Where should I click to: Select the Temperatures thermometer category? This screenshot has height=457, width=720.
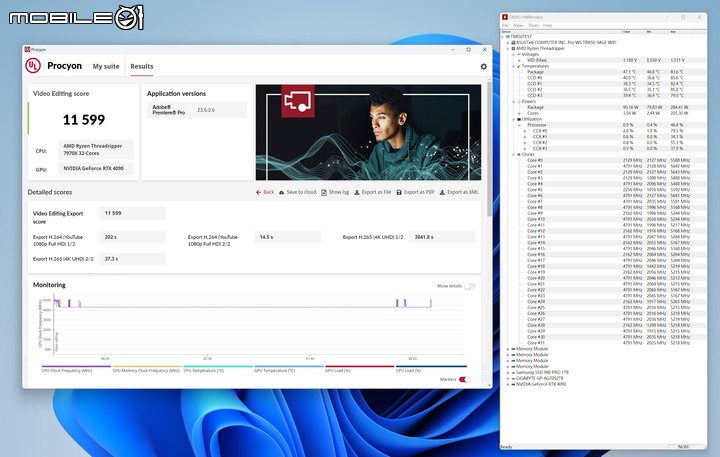(x=519, y=66)
